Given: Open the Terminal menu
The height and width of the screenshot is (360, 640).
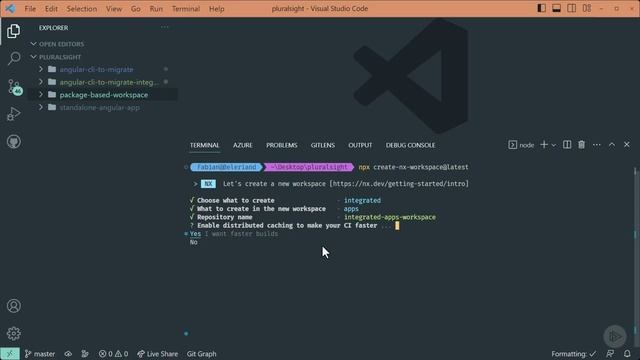Looking at the screenshot, I should pos(186,9).
